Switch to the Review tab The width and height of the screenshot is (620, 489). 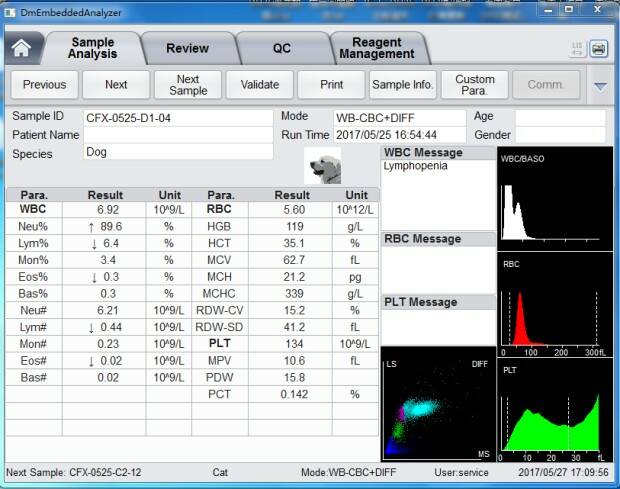[x=187, y=48]
